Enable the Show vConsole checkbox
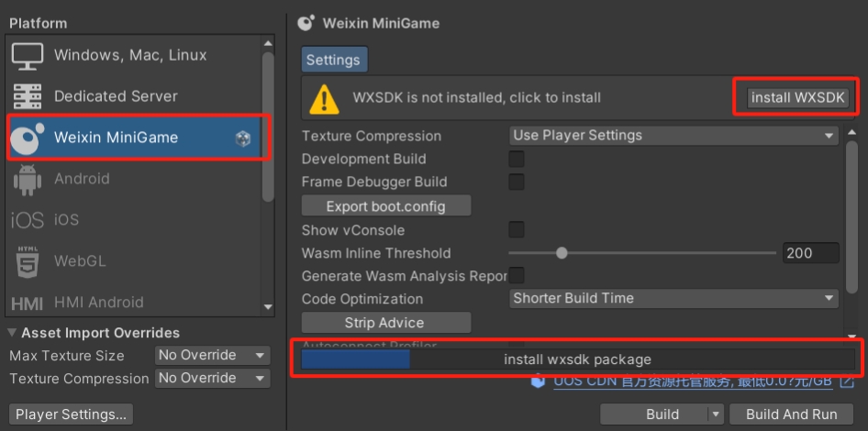The image size is (868, 431). coord(517,229)
